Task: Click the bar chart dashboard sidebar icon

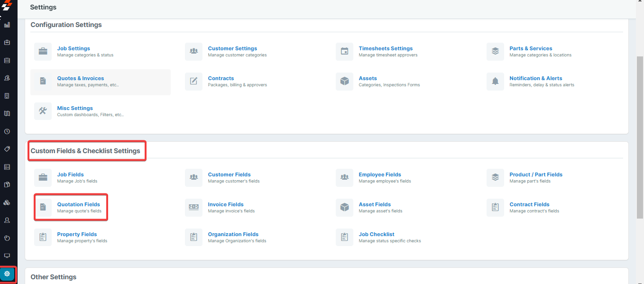Action: (7, 25)
